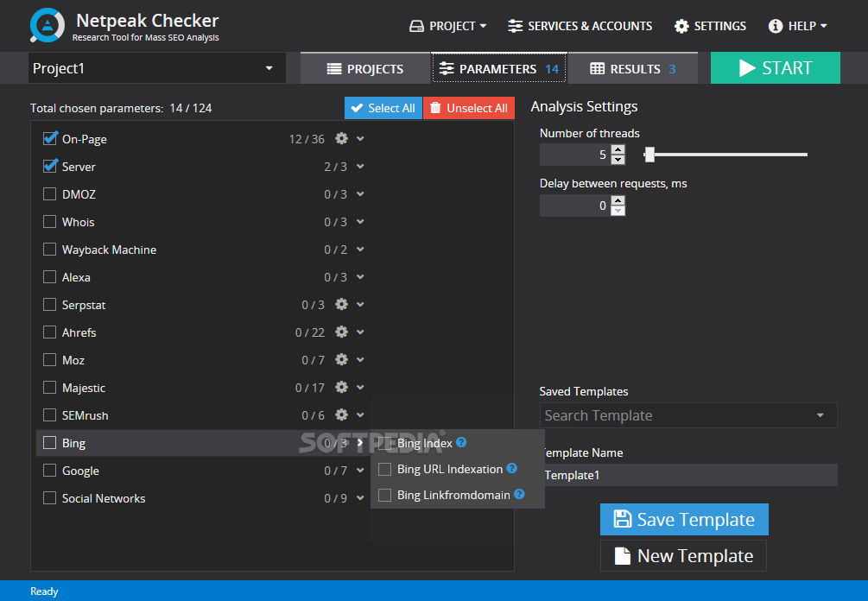This screenshot has width=868, height=601.
Task: Open Ahrefs settings gear icon
Action: click(341, 332)
